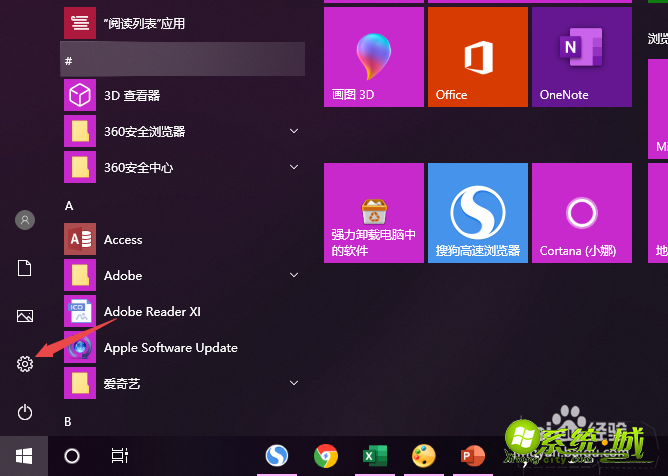
Task: Open the Power button menu
Action: (x=25, y=413)
